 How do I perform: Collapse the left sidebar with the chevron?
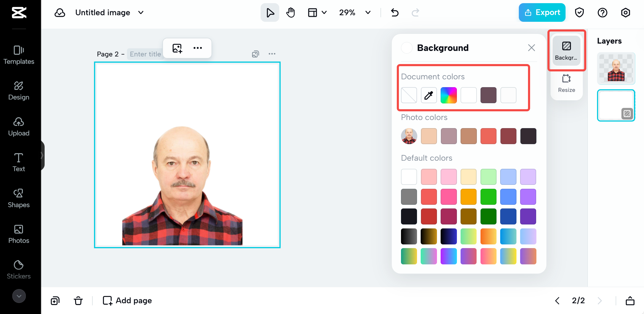point(42,155)
